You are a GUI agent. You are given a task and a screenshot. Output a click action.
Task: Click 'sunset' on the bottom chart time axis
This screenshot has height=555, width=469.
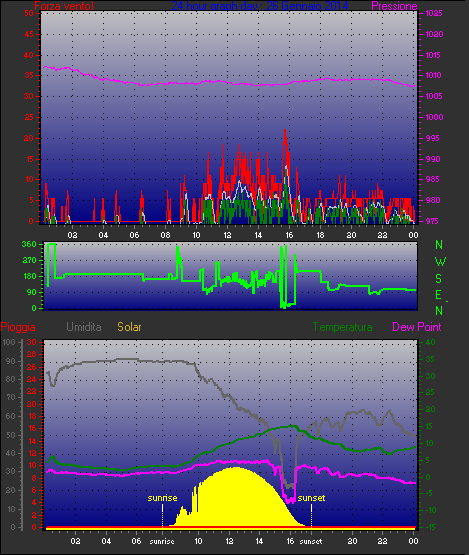pyautogui.click(x=311, y=542)
